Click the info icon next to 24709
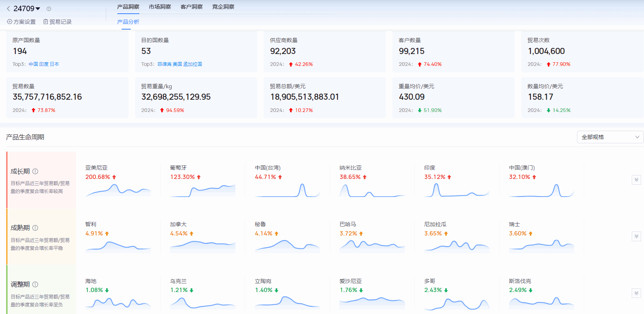Image resolution: width=644 pixels, height=314 pixels. [x=49, y=9]
